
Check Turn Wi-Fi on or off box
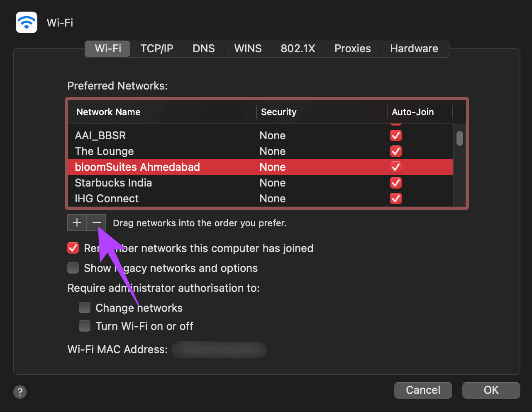pos(85,326)
